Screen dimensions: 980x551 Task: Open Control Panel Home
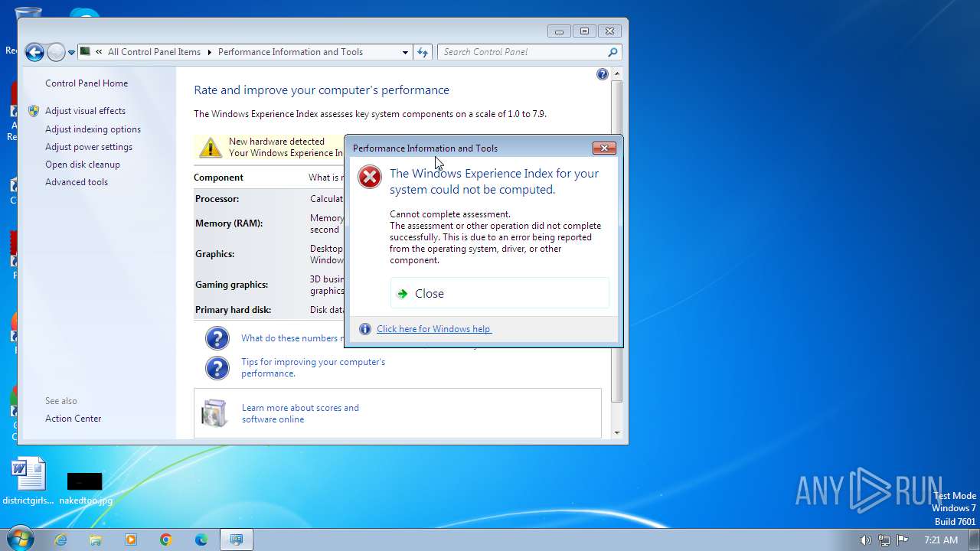point(87,83)
